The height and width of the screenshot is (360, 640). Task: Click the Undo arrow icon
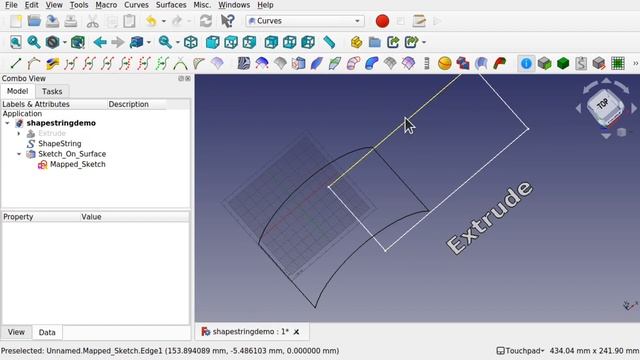(151, 21)
